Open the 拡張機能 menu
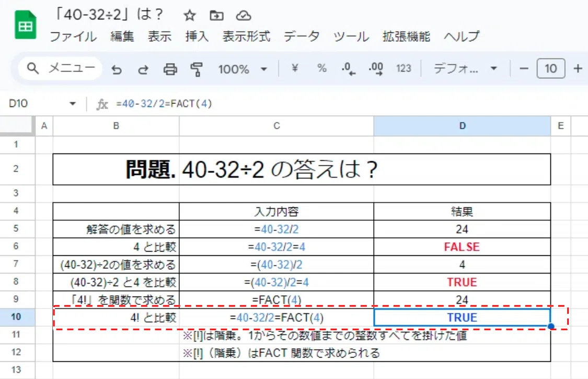The height and width of the screenshot is (379, 588). [406, 37]
